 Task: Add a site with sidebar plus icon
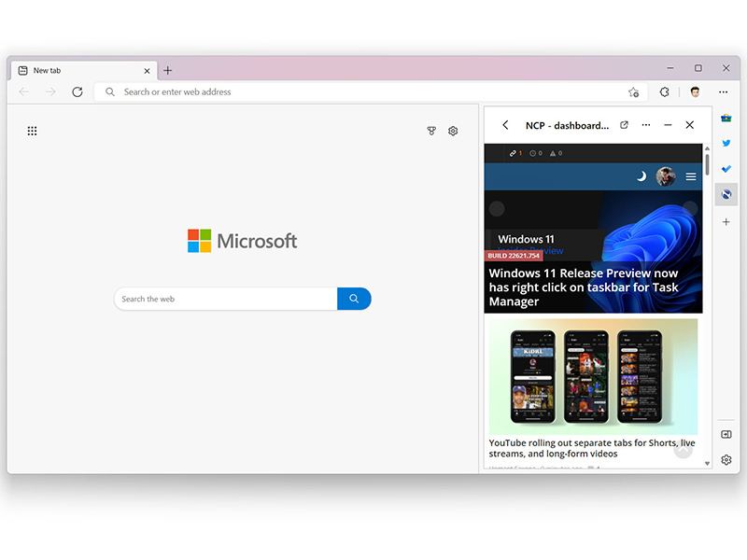[726, 222]
